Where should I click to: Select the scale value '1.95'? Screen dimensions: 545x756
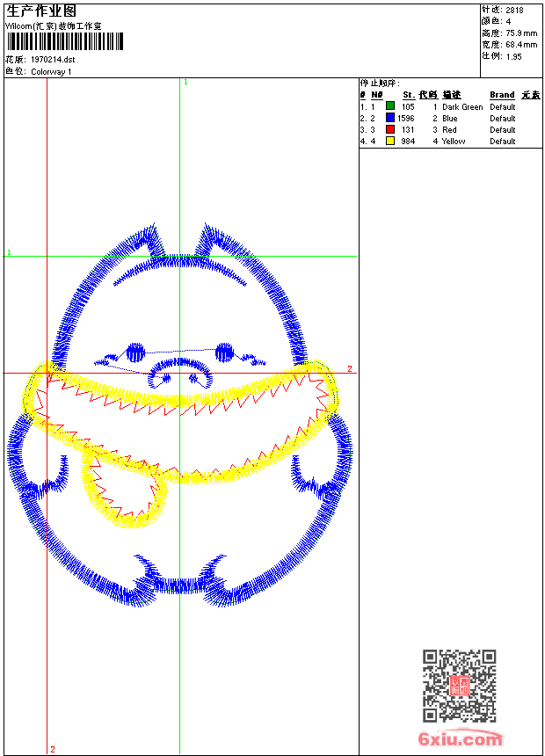point(513,56)
